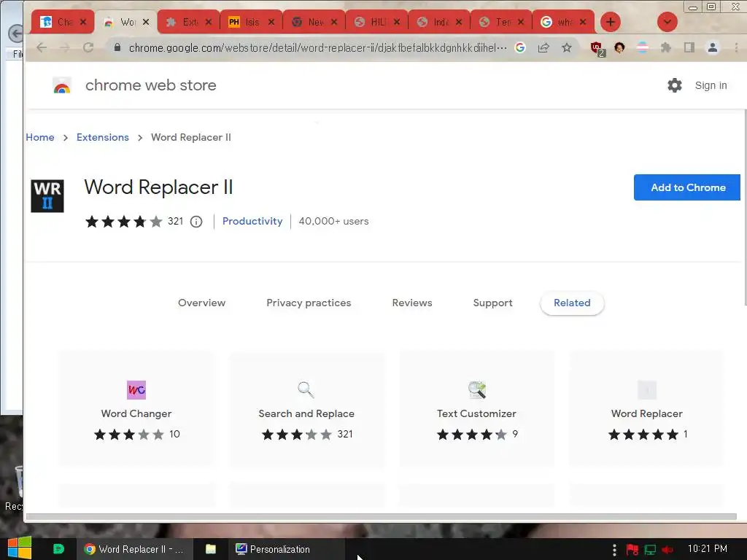Screen dimensions: 747x560
Task: Expand the tab search dropdown
Action: [x=667, y=22]
